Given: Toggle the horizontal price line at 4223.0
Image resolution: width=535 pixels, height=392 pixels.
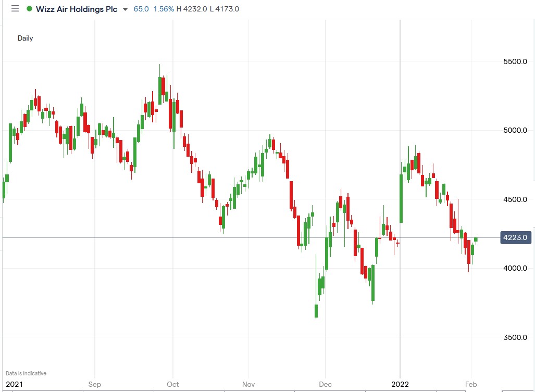Looking at the screenshot, I should [x=260, y=238].
